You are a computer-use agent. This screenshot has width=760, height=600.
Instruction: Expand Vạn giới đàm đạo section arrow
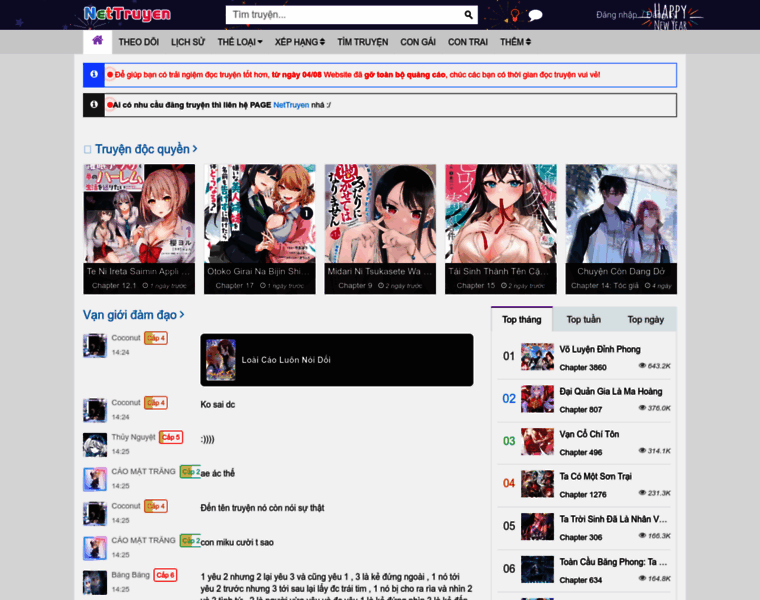click(x=182, y=315)
